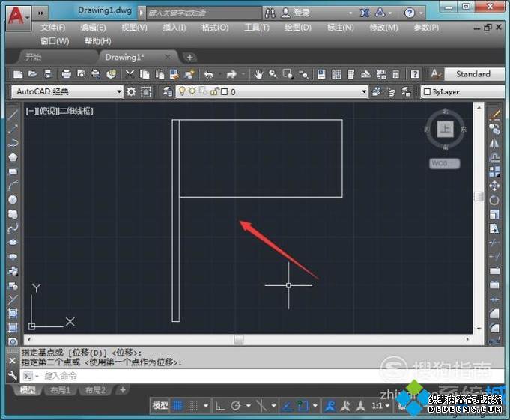Open the 修改(M) menu
This screenshot has height=420, width=510.
pos(383,28)
